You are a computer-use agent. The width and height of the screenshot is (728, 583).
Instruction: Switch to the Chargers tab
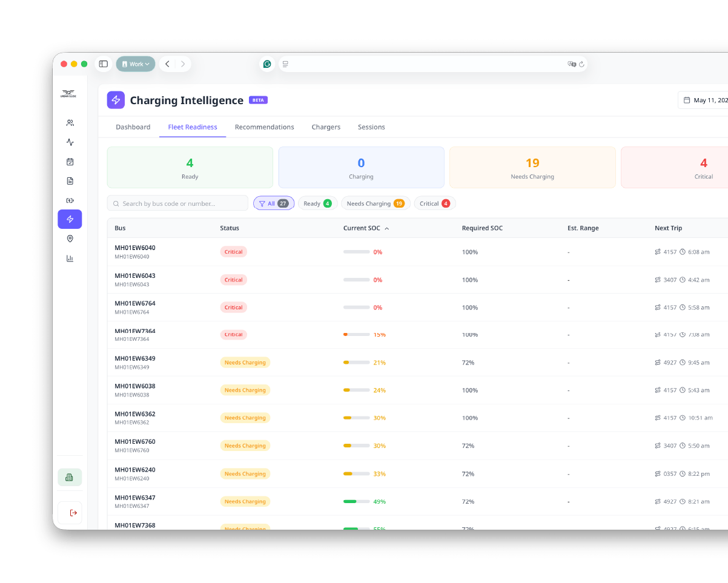tap(326, 127)
